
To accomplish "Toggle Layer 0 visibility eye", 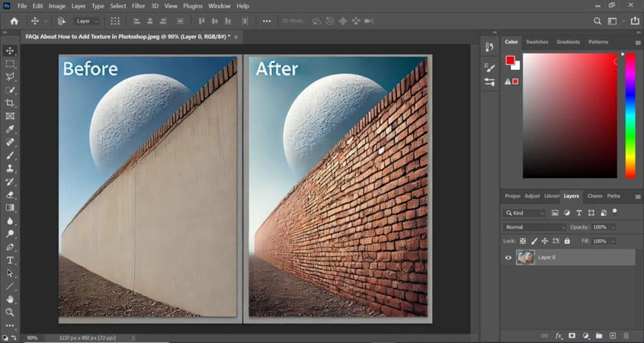I will [x=508, y=258].
